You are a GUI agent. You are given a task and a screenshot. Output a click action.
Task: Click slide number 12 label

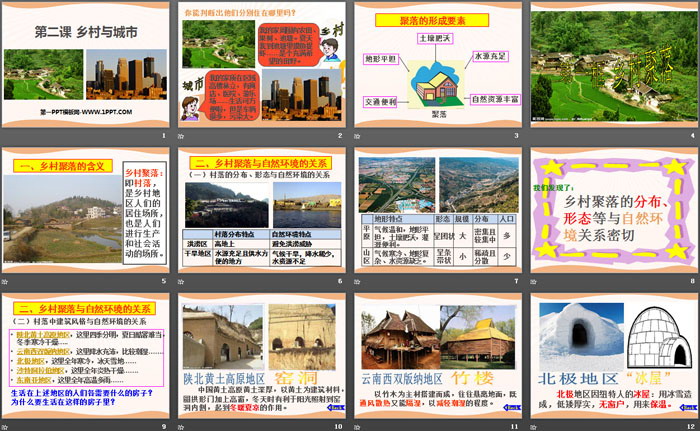tap(691, 427)
